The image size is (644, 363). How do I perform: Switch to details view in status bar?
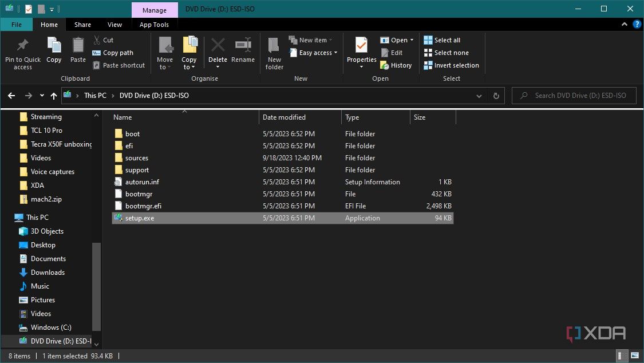point(623,356)
